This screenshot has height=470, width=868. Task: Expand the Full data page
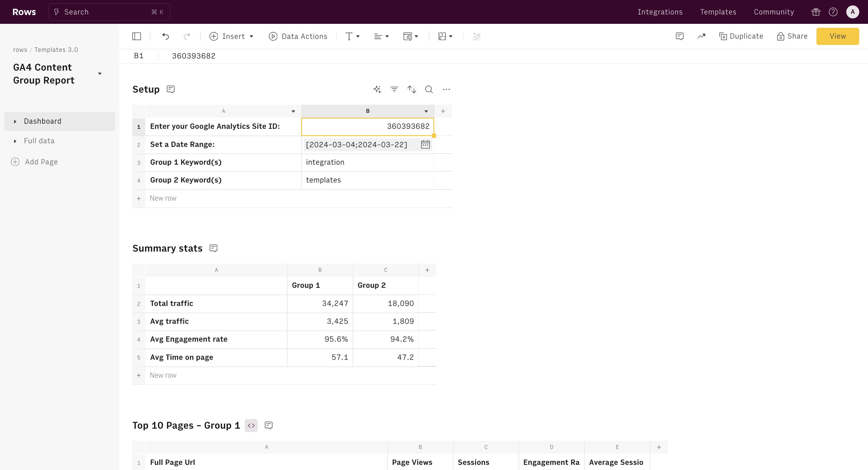[15, 141]
